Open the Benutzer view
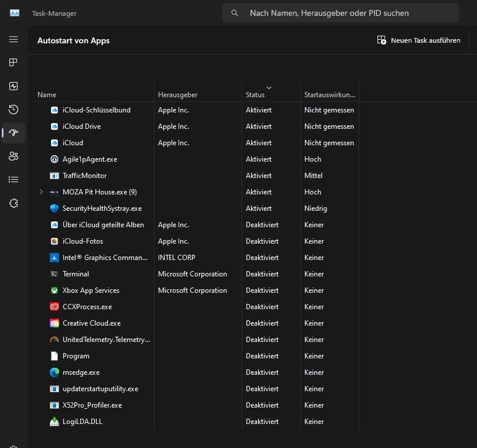Screen dimensions: 477x448 13,156
